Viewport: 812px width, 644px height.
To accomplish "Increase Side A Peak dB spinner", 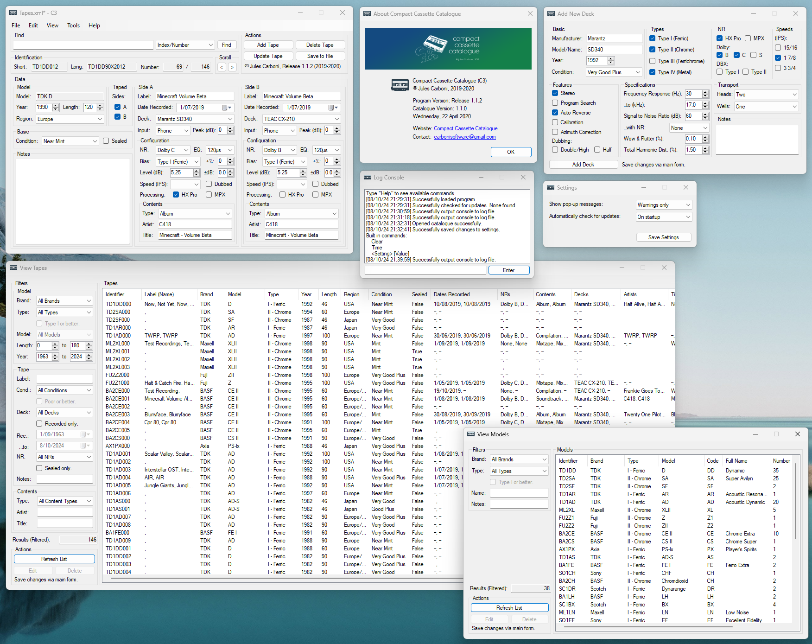I will [x=230, y=128].
